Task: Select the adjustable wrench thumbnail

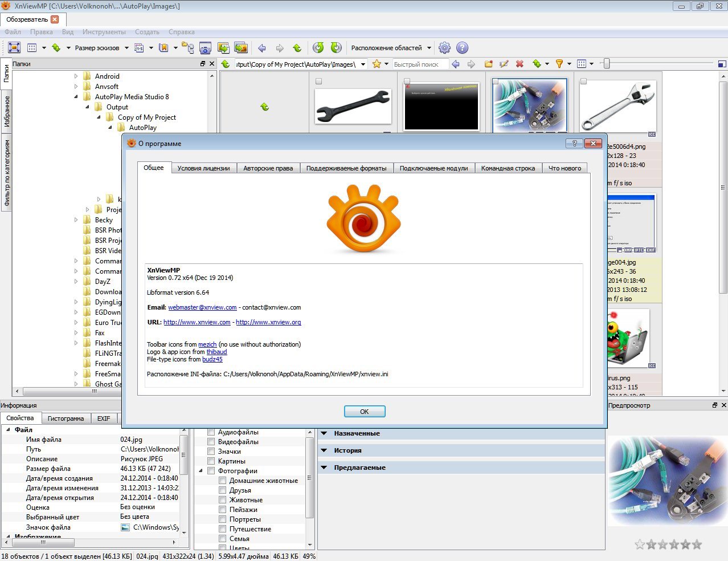Action: [x=617, y=107]
